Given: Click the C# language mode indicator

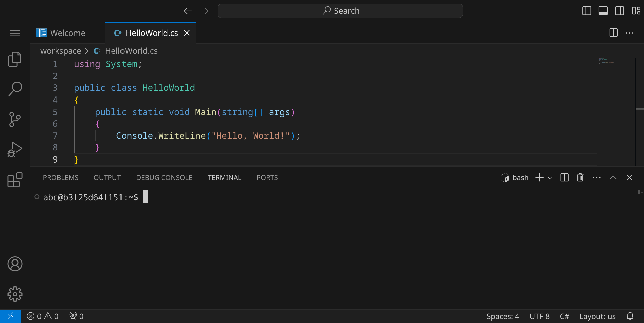Looking at the screenshot, I should 564,316.
